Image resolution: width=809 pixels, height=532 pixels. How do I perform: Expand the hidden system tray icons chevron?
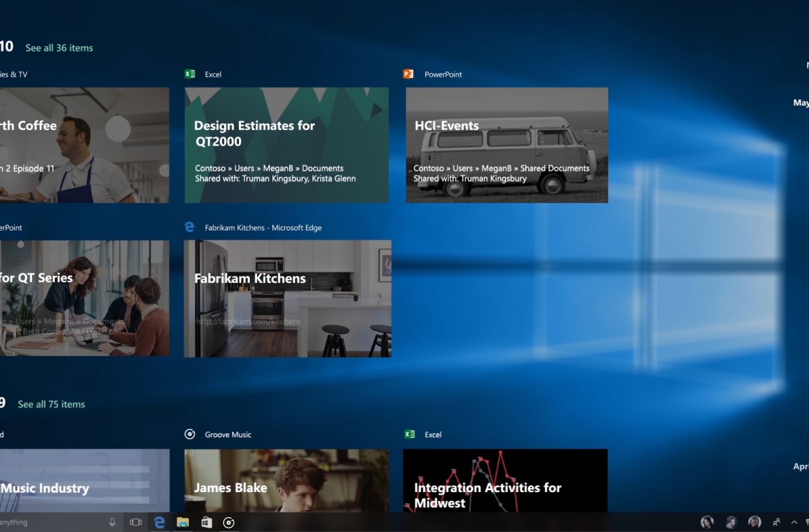click(795, 522)
